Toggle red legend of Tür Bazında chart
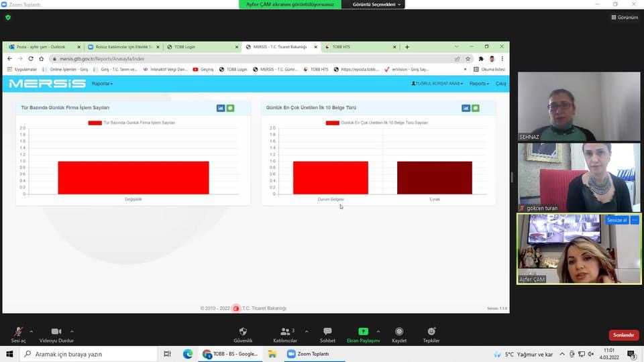The image size is (644, 362). coord(95,123)
